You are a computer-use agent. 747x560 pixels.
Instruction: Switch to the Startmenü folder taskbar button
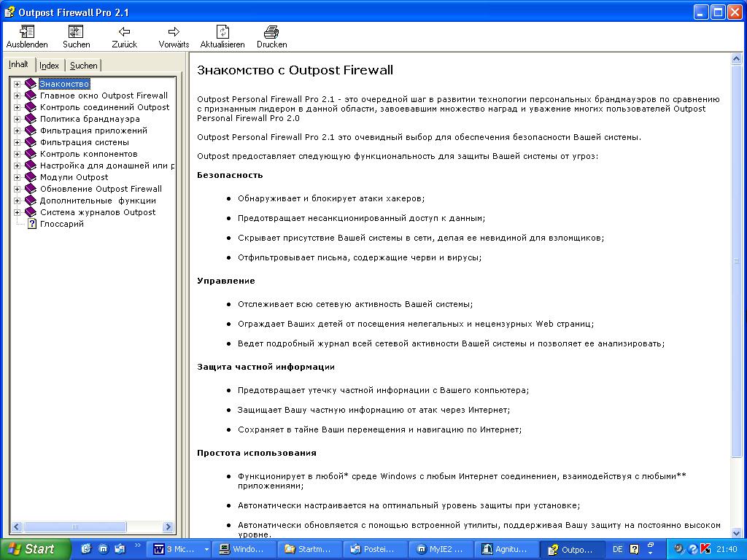[x=309, y=549]
